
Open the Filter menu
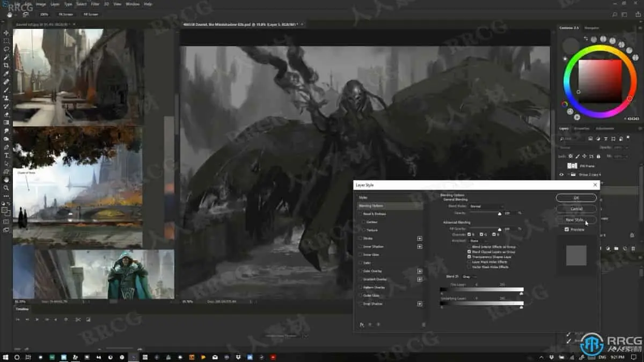pos(95,4)
